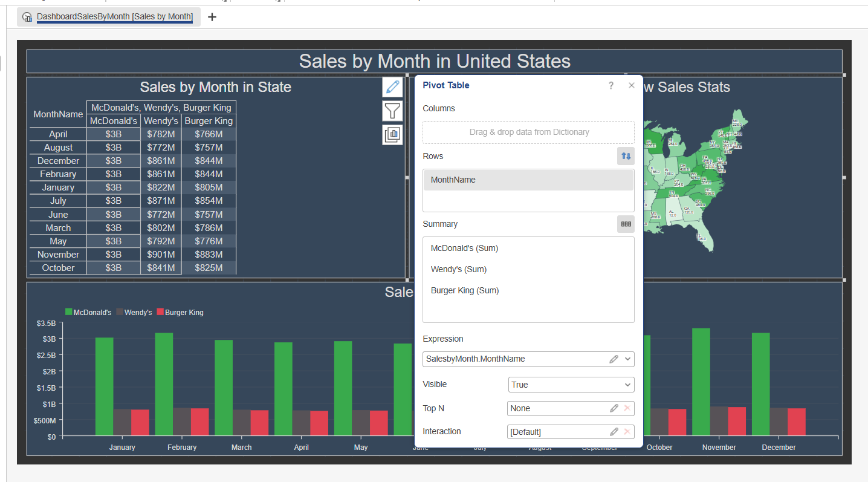Click the red Burger King legend swatch

[x=160, y=313]
